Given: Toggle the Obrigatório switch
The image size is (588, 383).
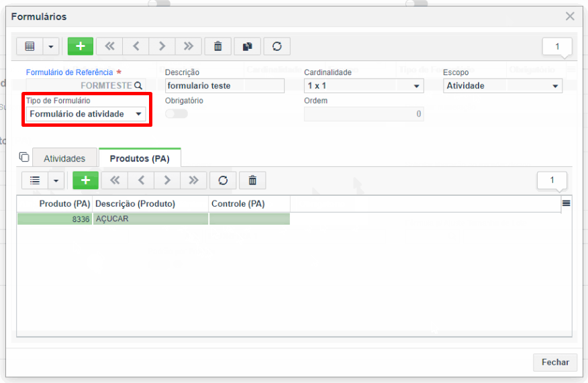Looking at the screenshot, I should tap(177, 113).
